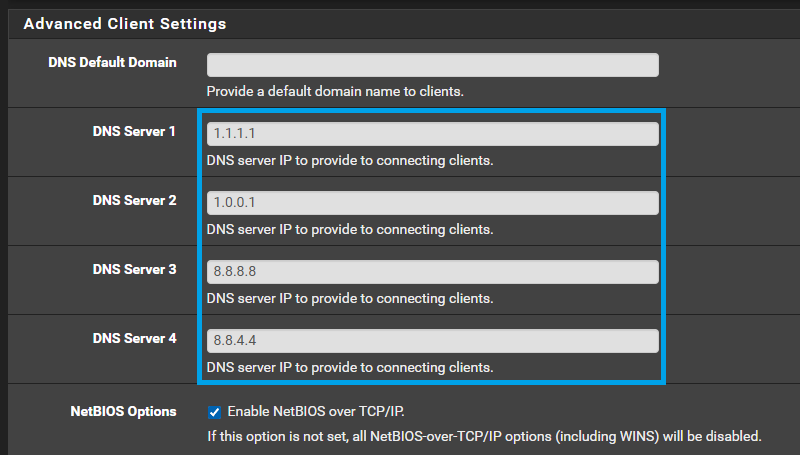Click the DNS Server 3 label
800x455 pixels.
pyautogui.click(x=135, y=269)
